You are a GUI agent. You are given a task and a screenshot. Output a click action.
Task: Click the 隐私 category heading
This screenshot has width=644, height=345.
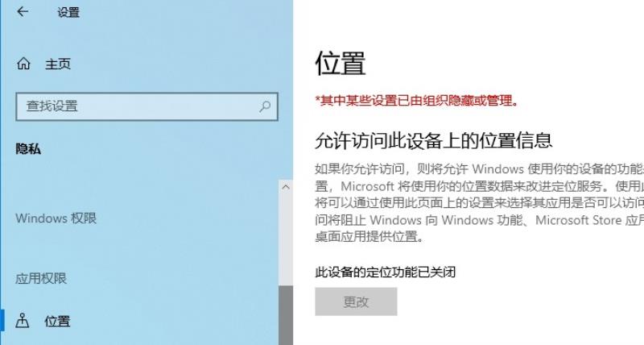28,149
